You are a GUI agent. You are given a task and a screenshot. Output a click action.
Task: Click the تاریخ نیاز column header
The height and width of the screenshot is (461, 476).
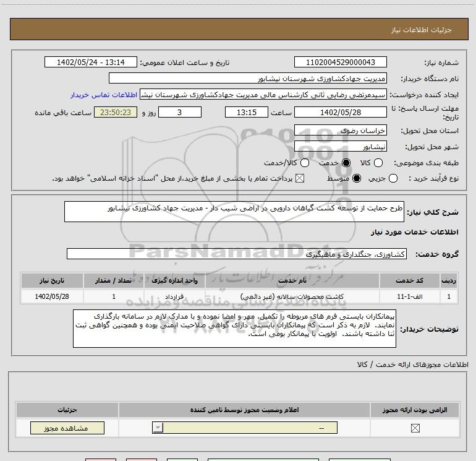coord(52,280)
